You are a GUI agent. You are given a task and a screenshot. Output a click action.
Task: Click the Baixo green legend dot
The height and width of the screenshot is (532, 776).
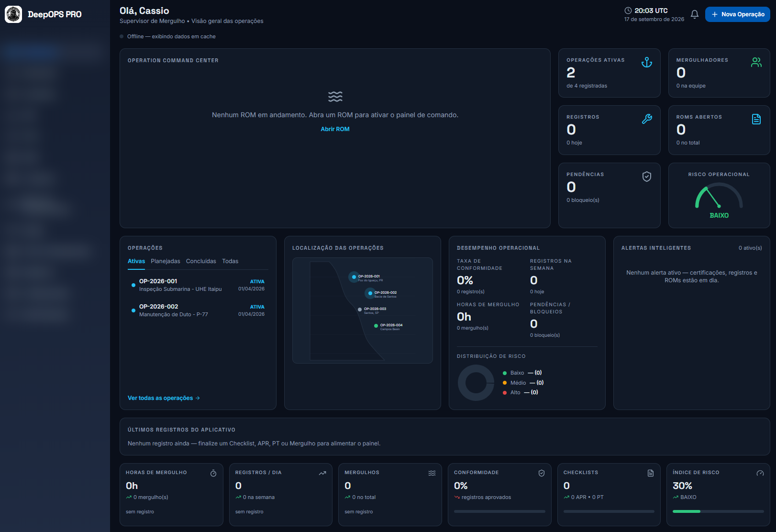(x=505, y=373)
